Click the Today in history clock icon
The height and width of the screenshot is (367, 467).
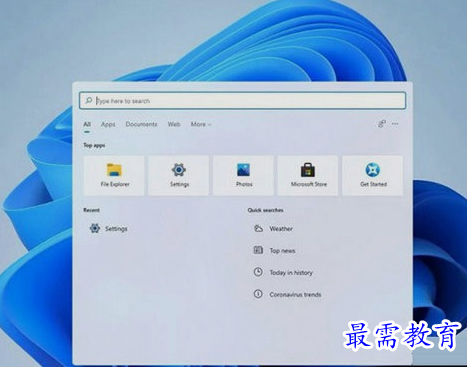click(258, 272)
